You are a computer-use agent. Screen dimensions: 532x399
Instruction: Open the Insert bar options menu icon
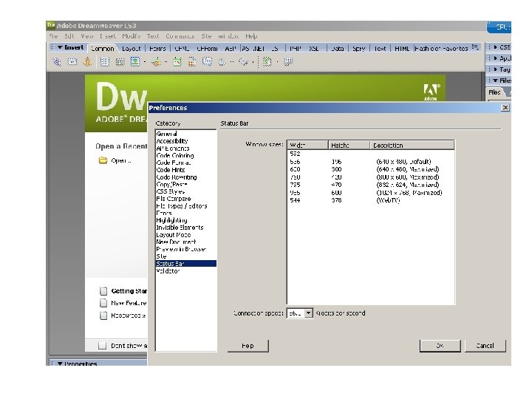coord(475,47)
